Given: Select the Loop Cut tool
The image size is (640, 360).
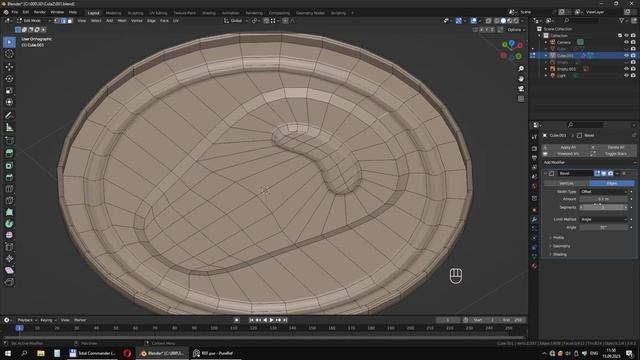Looking at the screenshot, I should click(9, 189).
